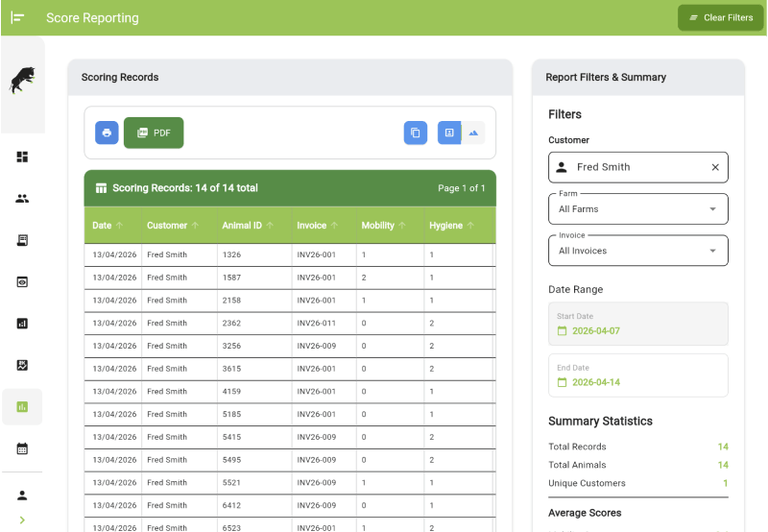
Task: Select the landscape mountain view toggle
Action: [473, 133]
